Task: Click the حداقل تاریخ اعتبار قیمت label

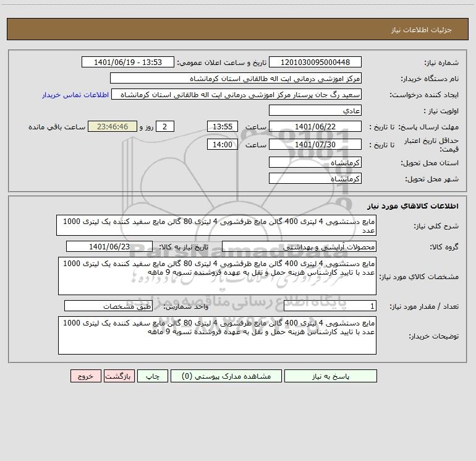Action: 431,145
